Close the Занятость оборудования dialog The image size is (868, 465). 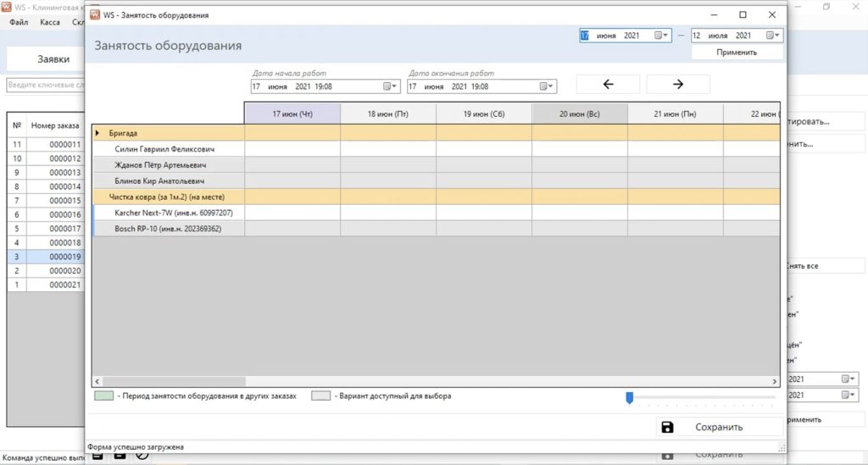772,15
